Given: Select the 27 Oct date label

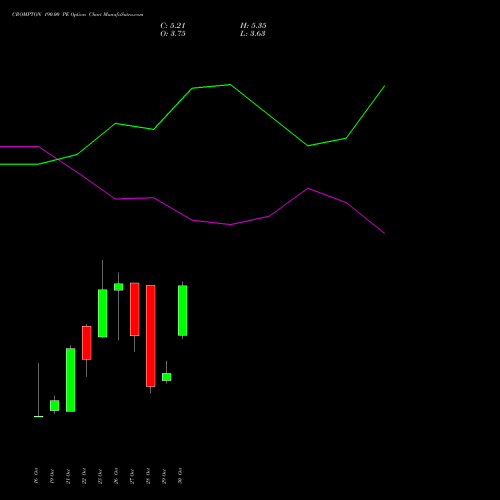Looking at the screenshot, I should (x=132, y=476).
